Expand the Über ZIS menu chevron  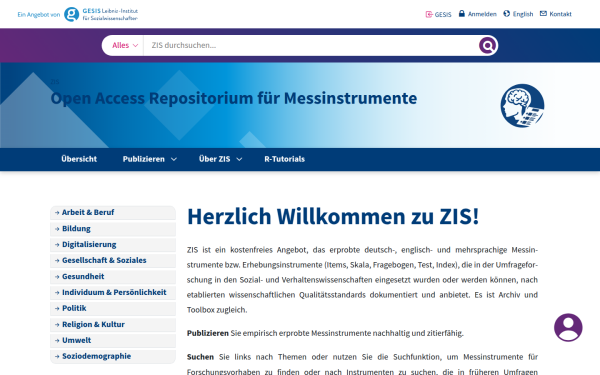[239, 159]
